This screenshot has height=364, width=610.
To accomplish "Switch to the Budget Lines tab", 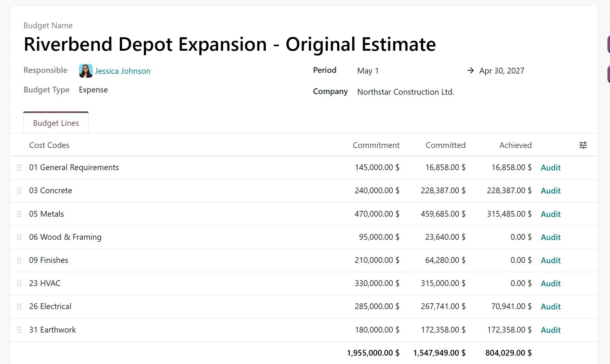I will click(x=56, y=123).
